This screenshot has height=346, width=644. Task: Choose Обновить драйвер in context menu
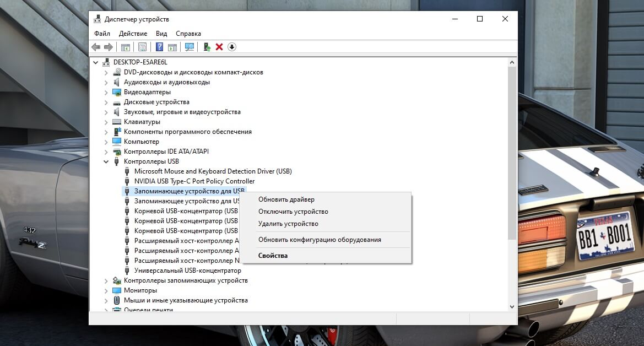286,199
